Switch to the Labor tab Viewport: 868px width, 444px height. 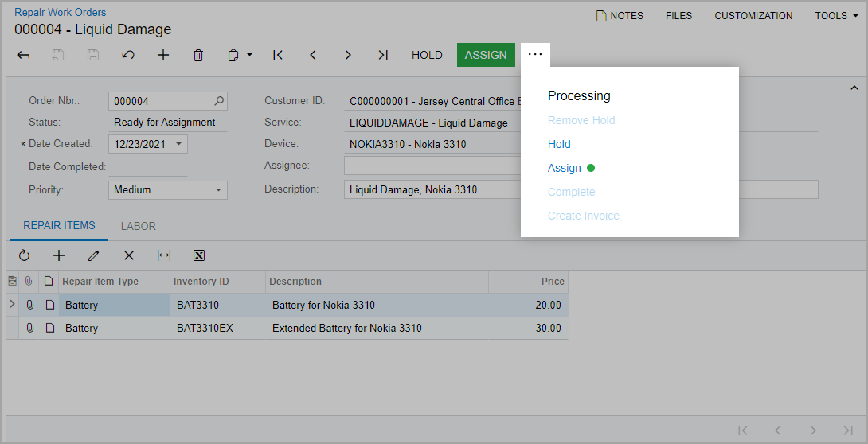click(x=139, y=226)
